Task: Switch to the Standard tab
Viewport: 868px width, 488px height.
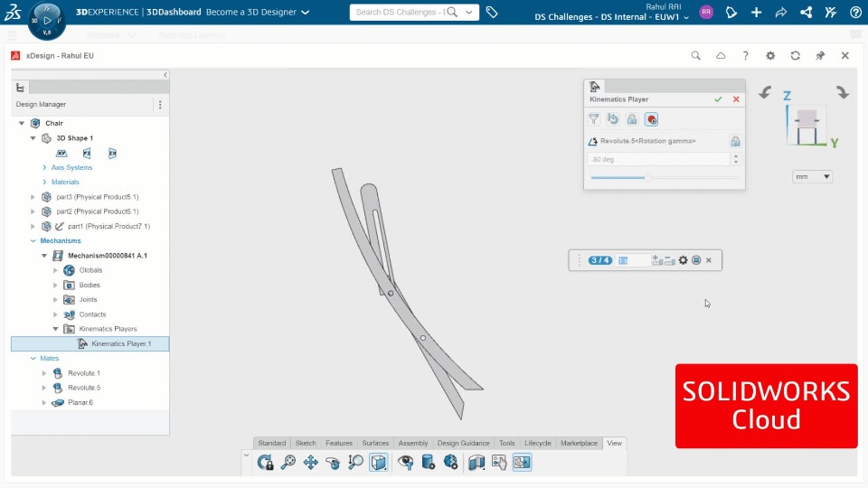Action: 272,443
